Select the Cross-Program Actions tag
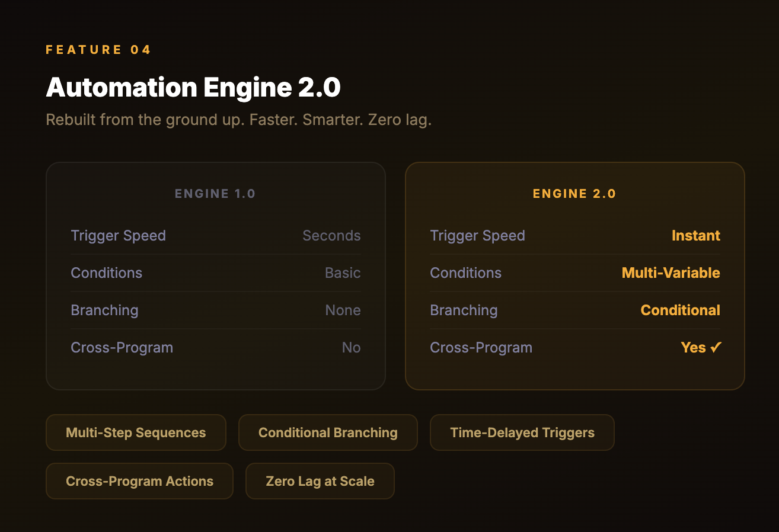The height and width of the screenshot is (532, 779). 139,481
